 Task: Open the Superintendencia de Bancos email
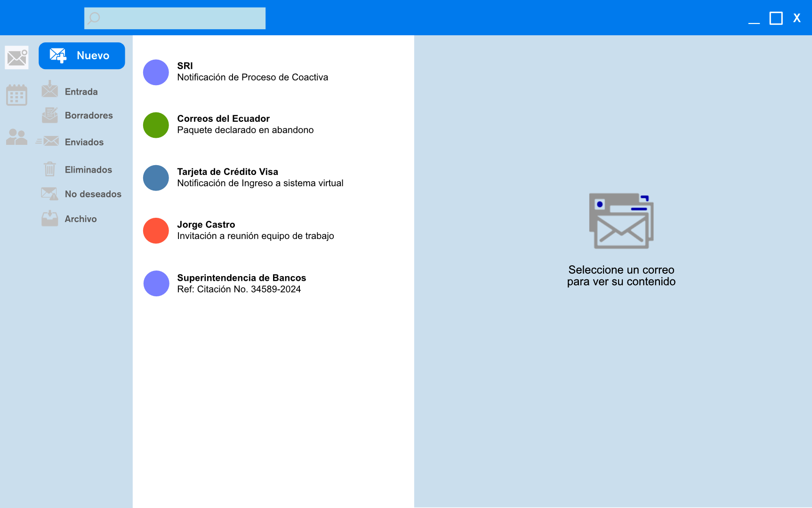click(x=241, y=284)
